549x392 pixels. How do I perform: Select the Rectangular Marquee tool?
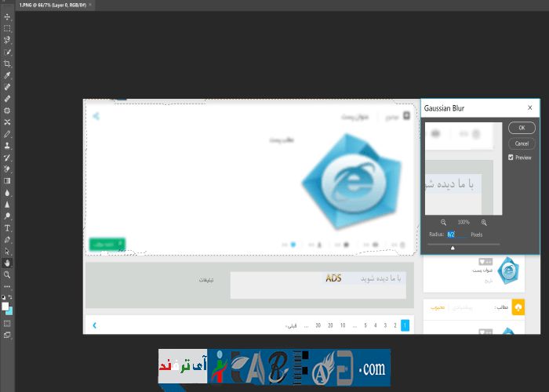[x=7, y=28]
